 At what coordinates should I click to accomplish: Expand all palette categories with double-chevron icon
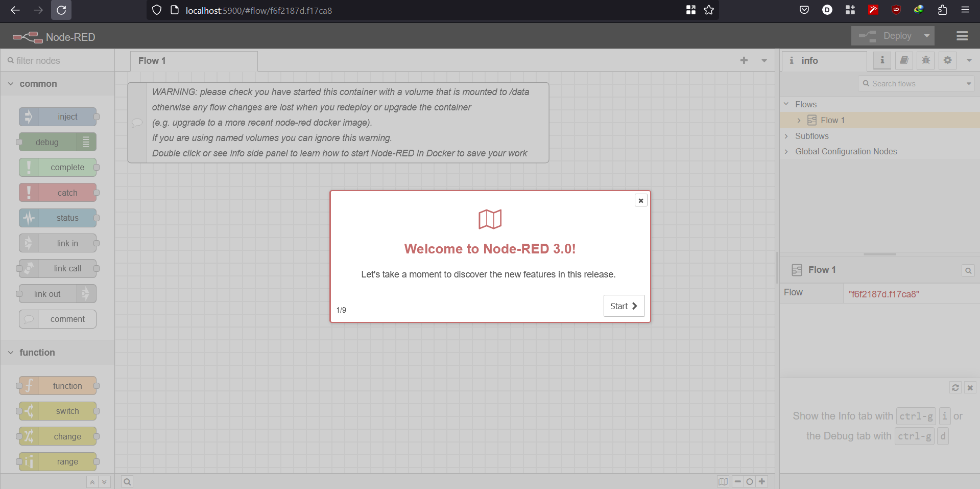105,481
